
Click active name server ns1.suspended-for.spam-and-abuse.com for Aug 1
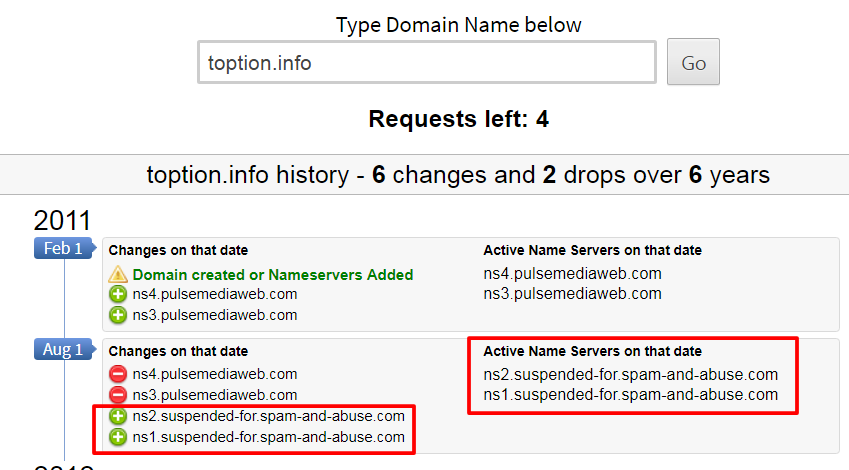[630, 395]
